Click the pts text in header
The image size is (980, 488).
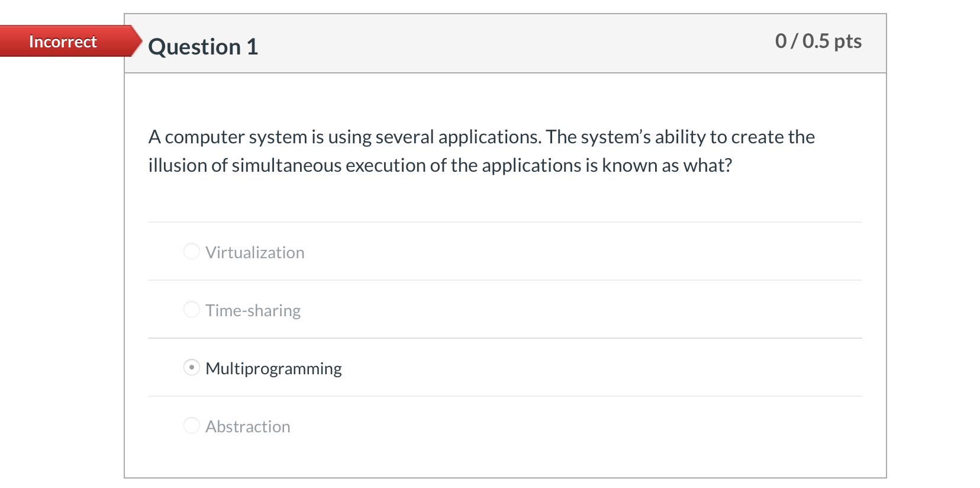coord(848,41)
